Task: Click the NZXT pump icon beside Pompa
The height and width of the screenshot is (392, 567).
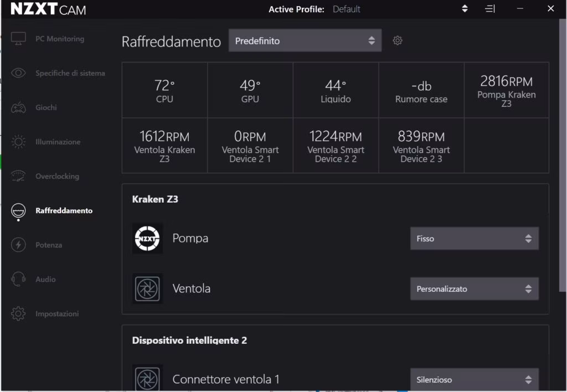Action: [147, 238]
